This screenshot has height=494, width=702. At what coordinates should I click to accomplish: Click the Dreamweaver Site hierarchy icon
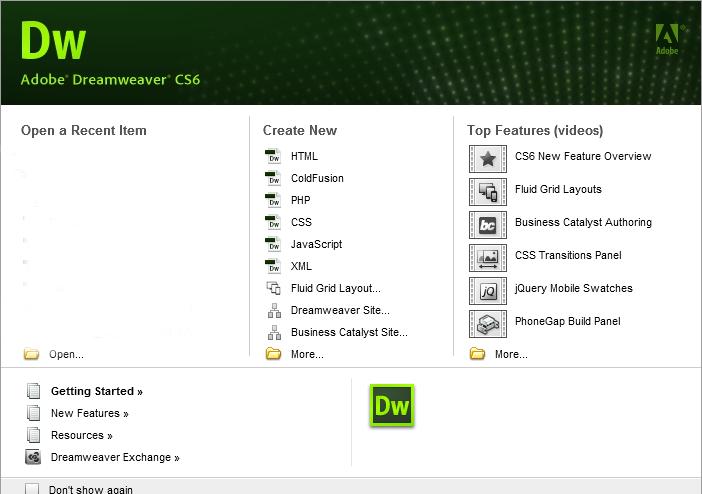(x=274, y=310)
